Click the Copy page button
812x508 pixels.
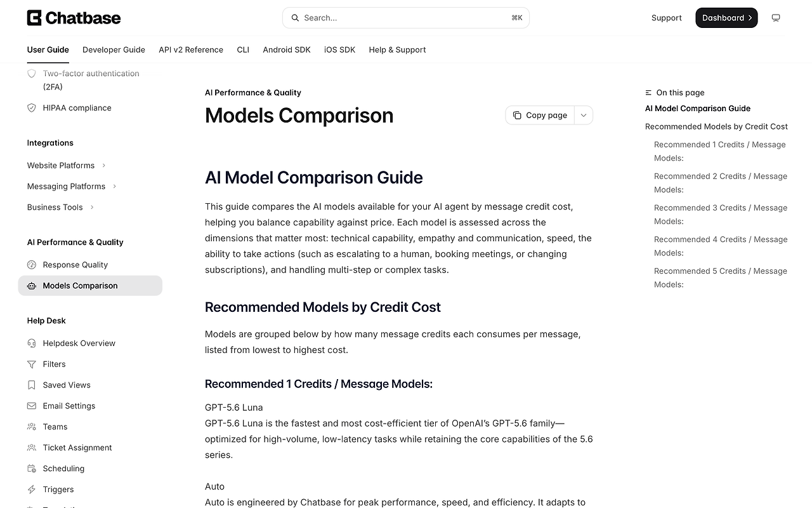[x=540, y=116]
